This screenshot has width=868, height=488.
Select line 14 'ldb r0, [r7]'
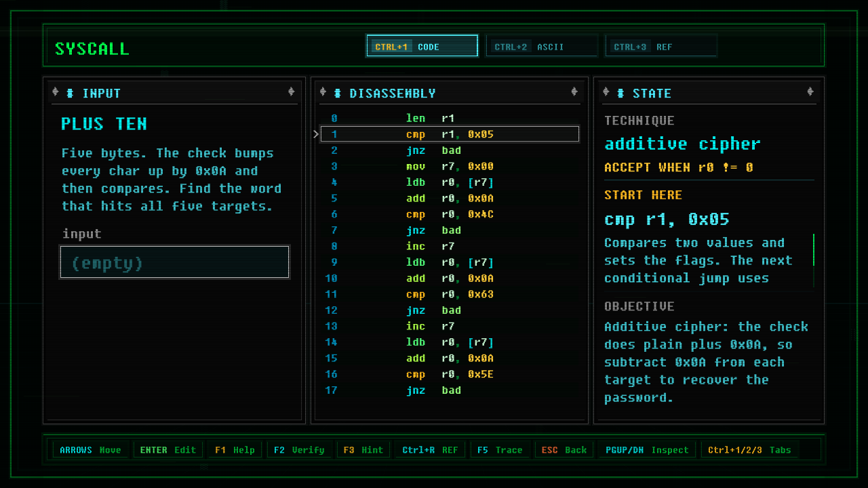coord(450,342)
